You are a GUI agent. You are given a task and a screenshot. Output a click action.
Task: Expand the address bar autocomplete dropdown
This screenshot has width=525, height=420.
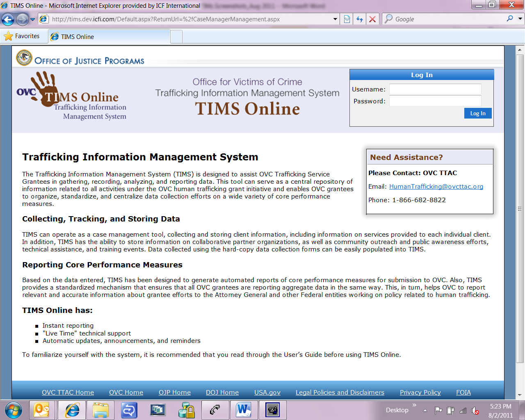click(335, 19)
